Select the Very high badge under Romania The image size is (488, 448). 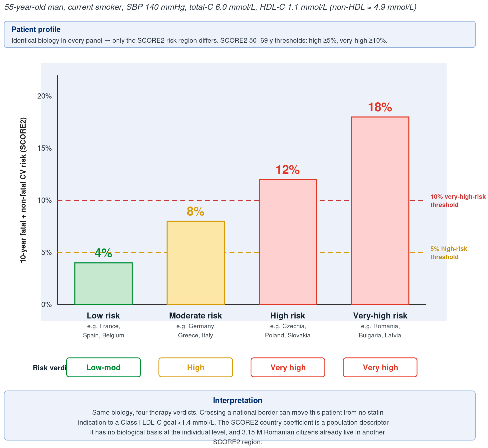tap(380, 367)
